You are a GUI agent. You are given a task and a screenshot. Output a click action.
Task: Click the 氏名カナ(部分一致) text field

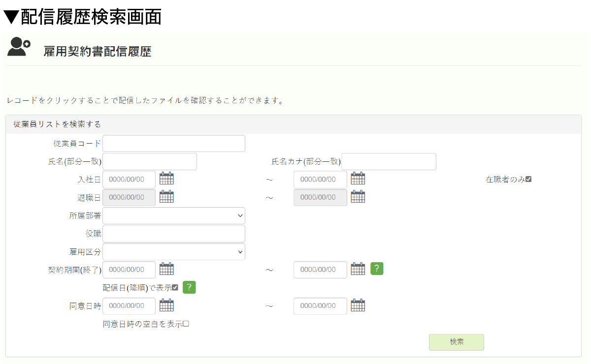(x=389, y=161)
